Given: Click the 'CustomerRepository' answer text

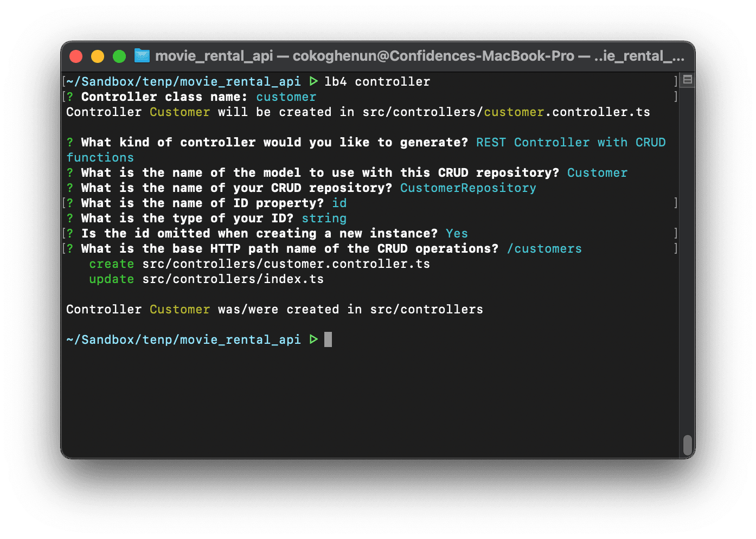Looking at the screenshot, I should click(468, 188).
